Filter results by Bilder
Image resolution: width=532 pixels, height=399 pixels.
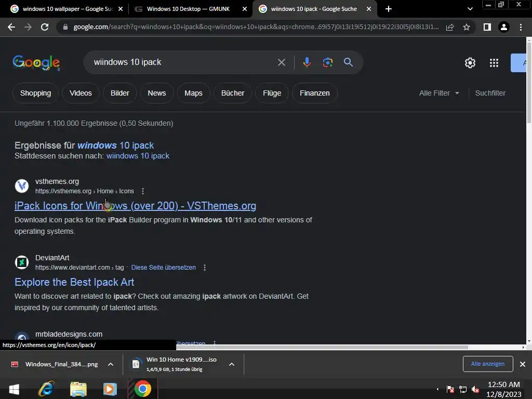coord(120,93)
